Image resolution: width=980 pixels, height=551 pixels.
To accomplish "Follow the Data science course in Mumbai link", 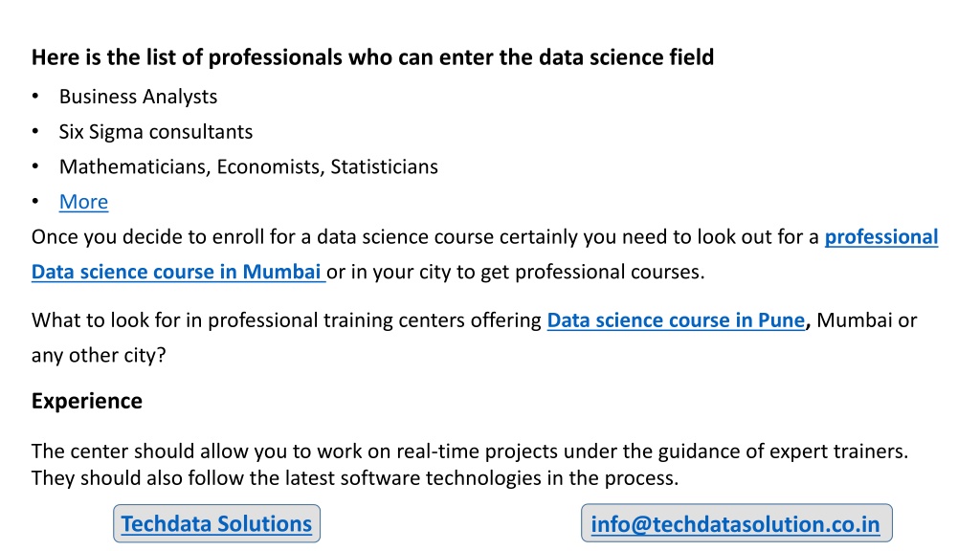I will point(179,272).
